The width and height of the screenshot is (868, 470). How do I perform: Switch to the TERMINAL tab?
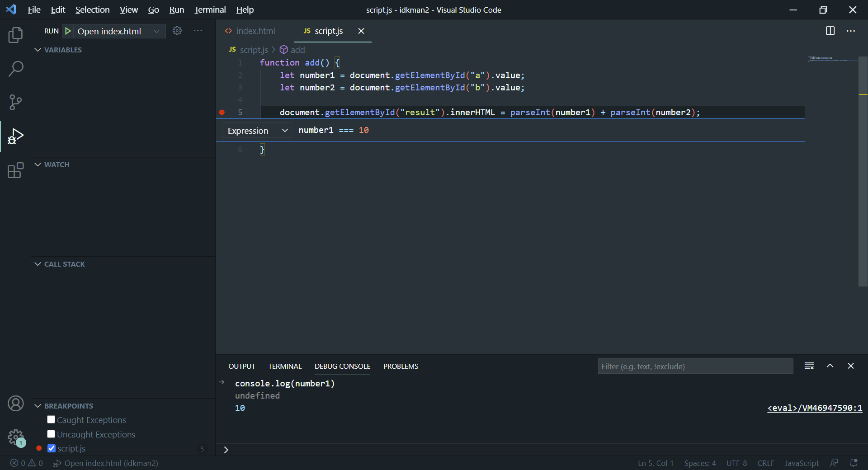click(284, 366)
